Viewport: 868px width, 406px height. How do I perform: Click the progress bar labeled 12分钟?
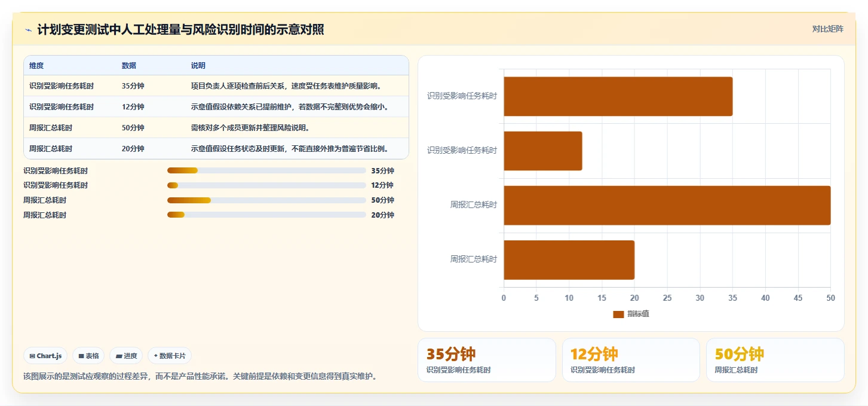point(266,185)
